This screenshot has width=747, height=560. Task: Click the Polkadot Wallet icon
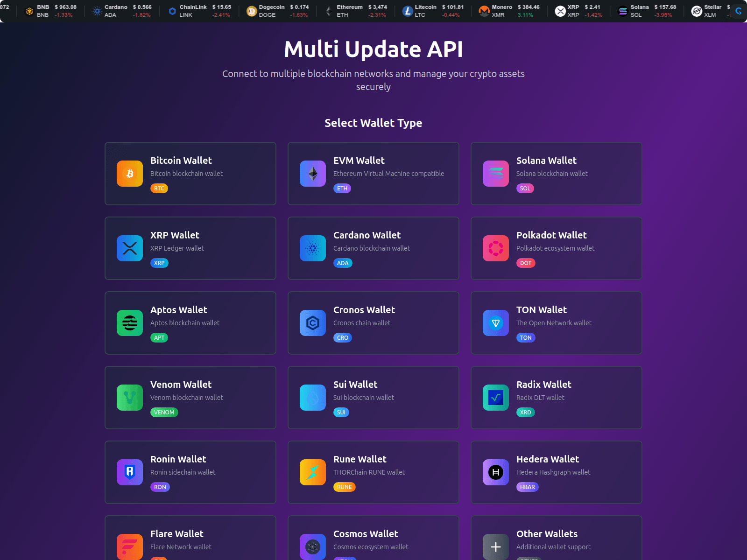496,248
